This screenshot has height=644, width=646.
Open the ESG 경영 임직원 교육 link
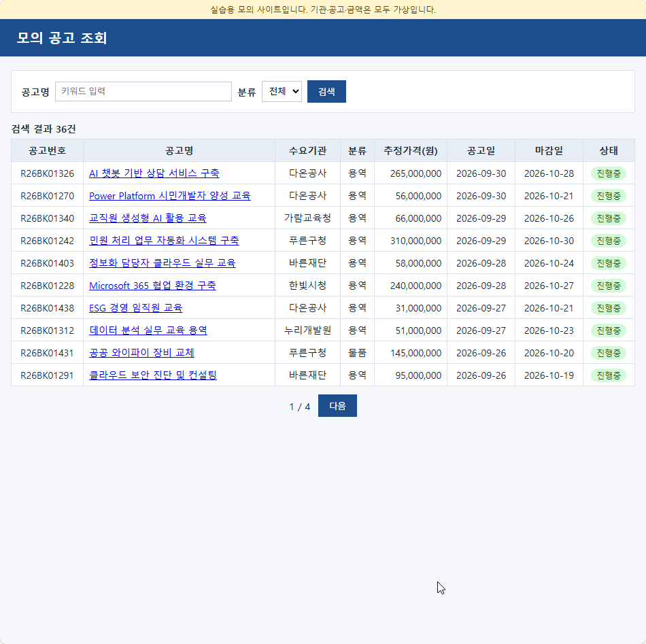click(135, 308)
